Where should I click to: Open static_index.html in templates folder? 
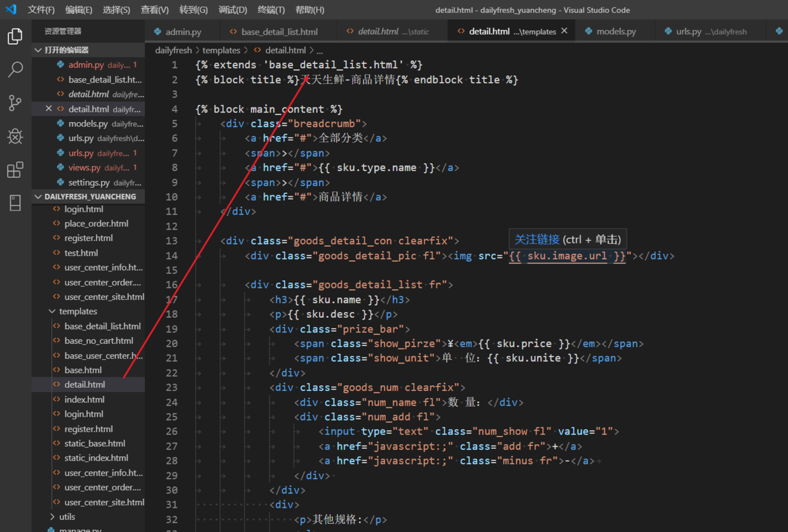(88, 458)
